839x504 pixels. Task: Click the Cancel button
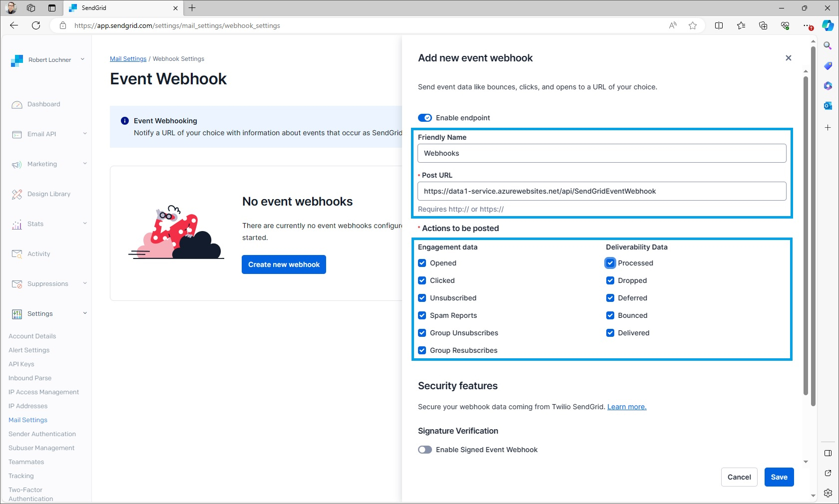[x=739, y=477]
